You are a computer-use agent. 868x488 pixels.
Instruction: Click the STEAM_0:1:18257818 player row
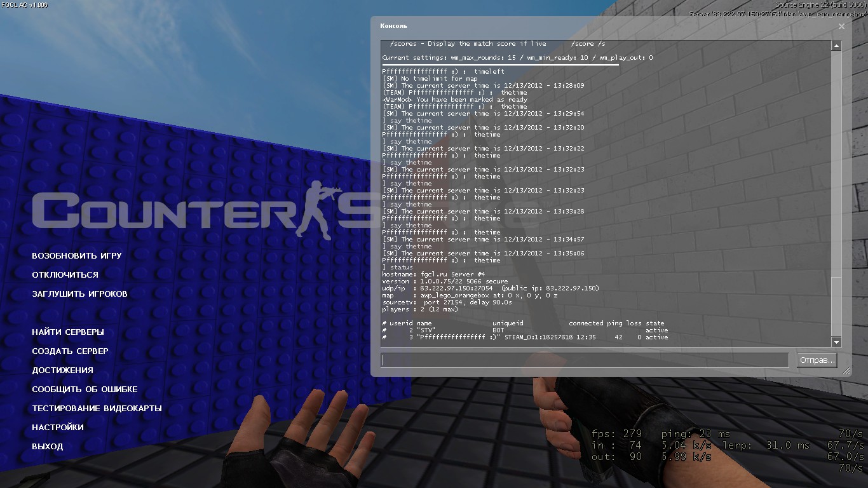[525, 337]
